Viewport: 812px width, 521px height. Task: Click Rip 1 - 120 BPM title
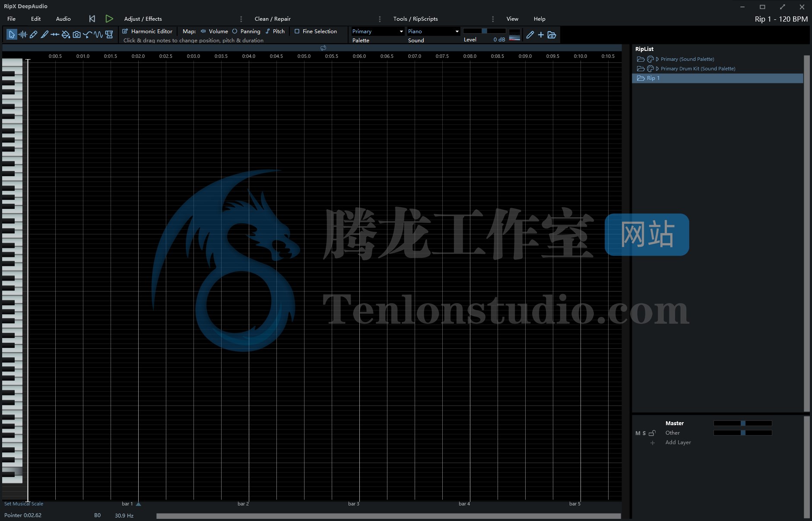(781, 19)
